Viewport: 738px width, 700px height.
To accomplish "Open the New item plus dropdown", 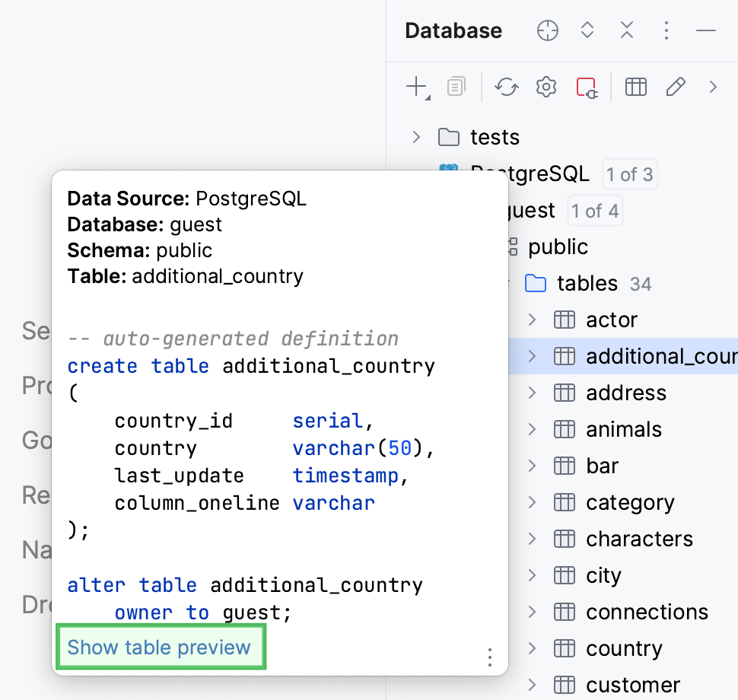I will [x=415, y=87].
